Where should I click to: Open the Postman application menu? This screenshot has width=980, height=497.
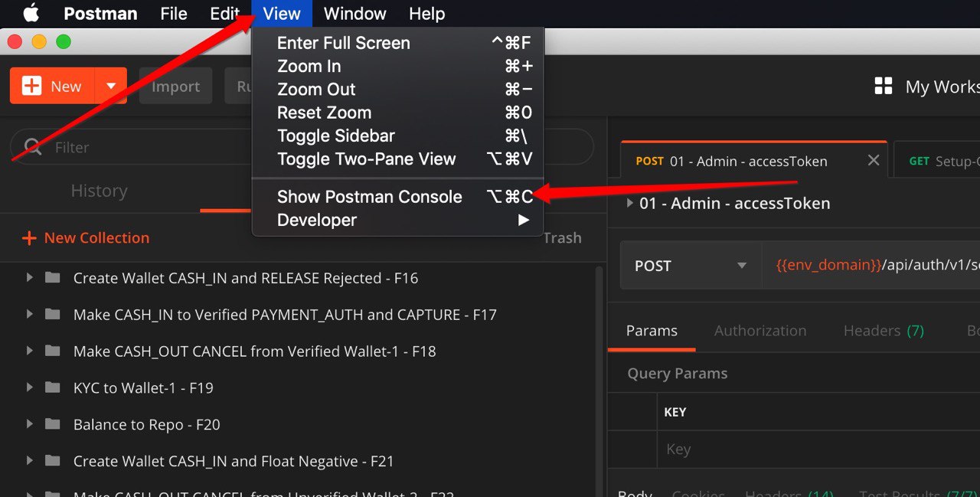click(100, 14)
